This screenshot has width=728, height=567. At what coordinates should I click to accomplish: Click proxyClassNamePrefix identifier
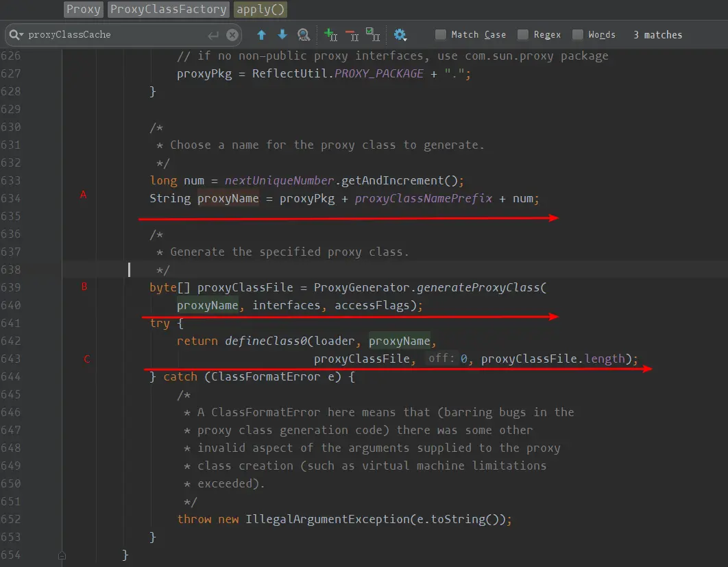[x=424, y=199]
